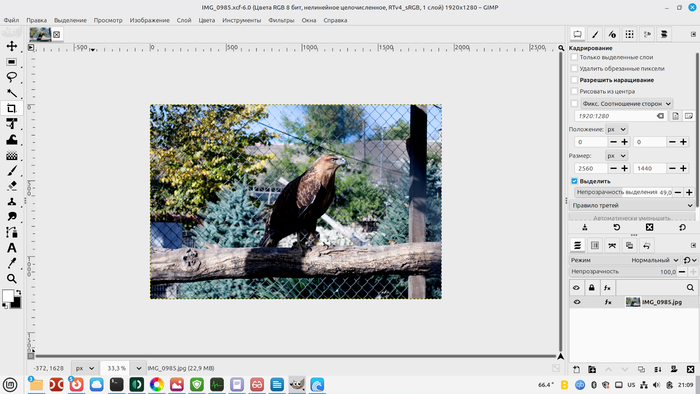Select the Paintbrush tool
Viewport: 700px width, 394px height.
[x=12, y=170]
